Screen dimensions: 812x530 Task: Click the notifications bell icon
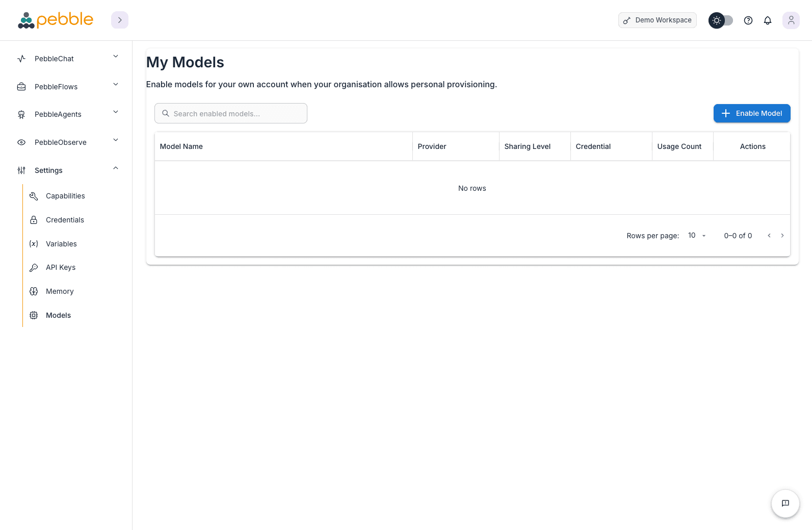(x=767, y=20)
